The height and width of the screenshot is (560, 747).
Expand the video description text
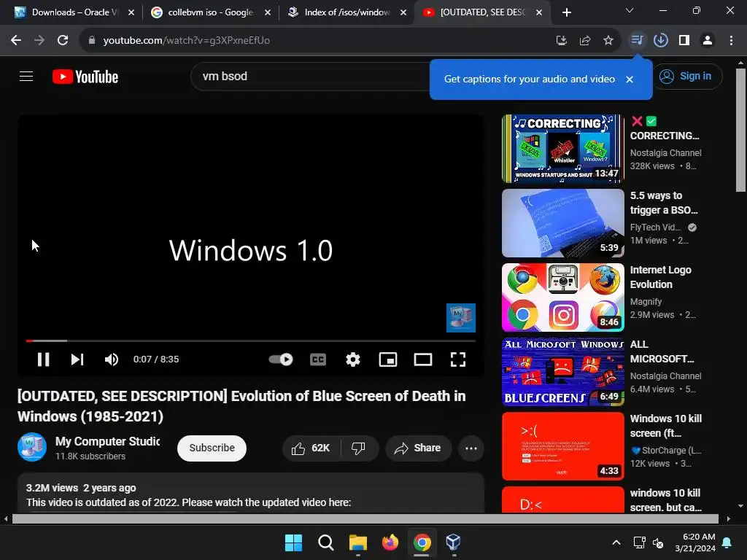pos(251,493)
